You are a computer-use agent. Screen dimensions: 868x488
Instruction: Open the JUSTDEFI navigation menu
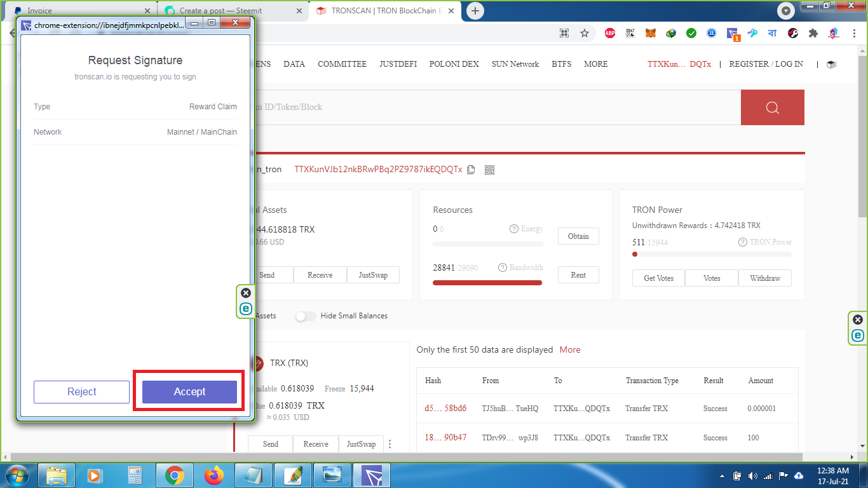pos(398,64)
